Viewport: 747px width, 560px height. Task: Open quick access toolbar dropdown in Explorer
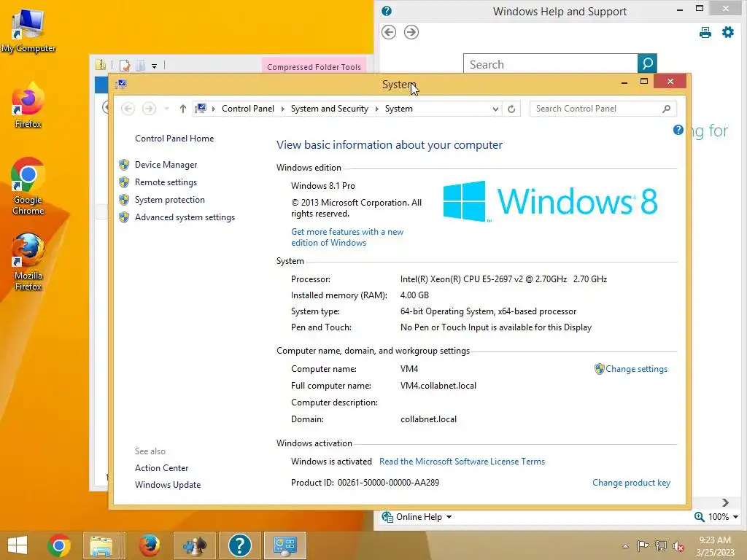click(155, 66)
